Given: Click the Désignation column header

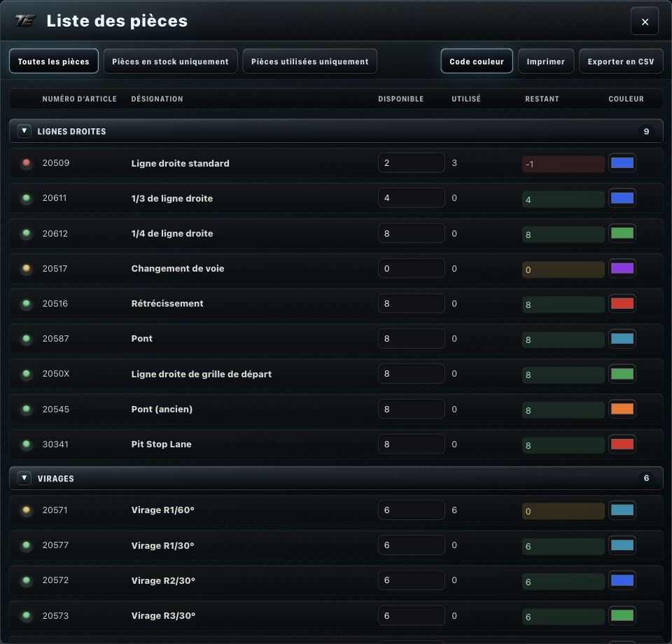Looking at the screenshot, I should pyautogui.click(x=157, y=99).
